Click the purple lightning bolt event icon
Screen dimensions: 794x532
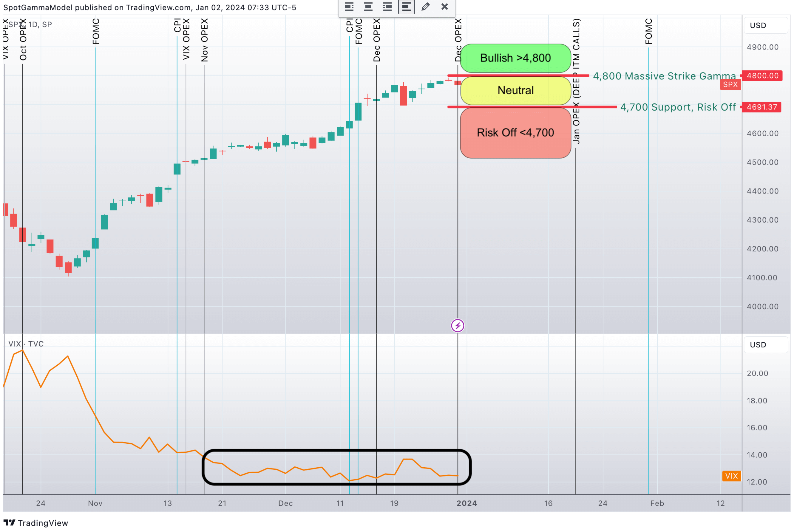pyautogui.click(x=457, y=326)
